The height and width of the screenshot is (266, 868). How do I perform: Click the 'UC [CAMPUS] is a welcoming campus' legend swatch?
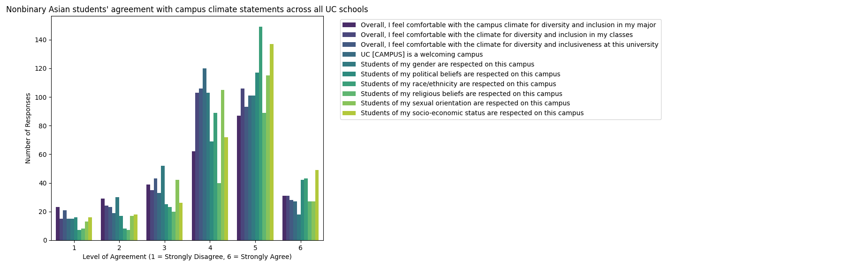pyautogui.click(x=349, y=54)
